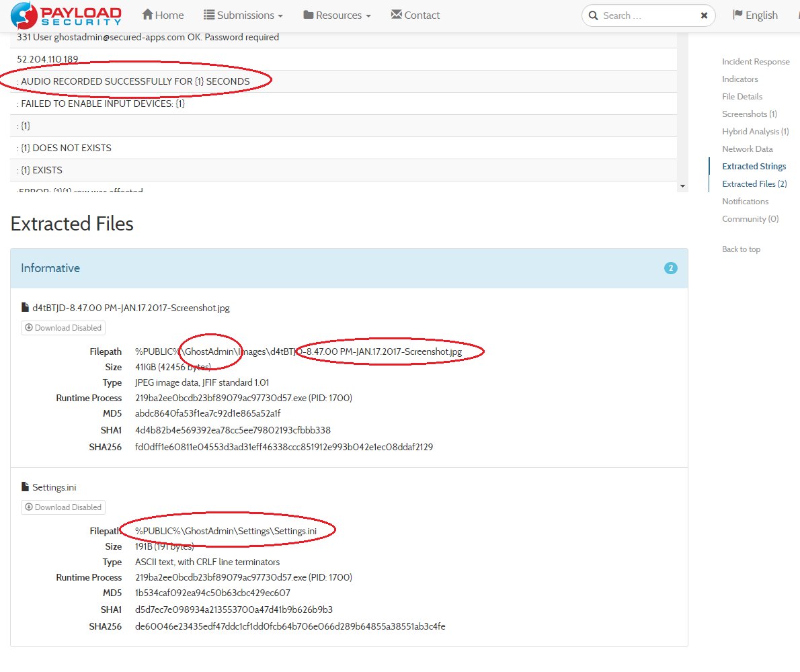800x672 pixels.
Task: Open the Resources dropdown menu
Action: (x=337, y=15)
